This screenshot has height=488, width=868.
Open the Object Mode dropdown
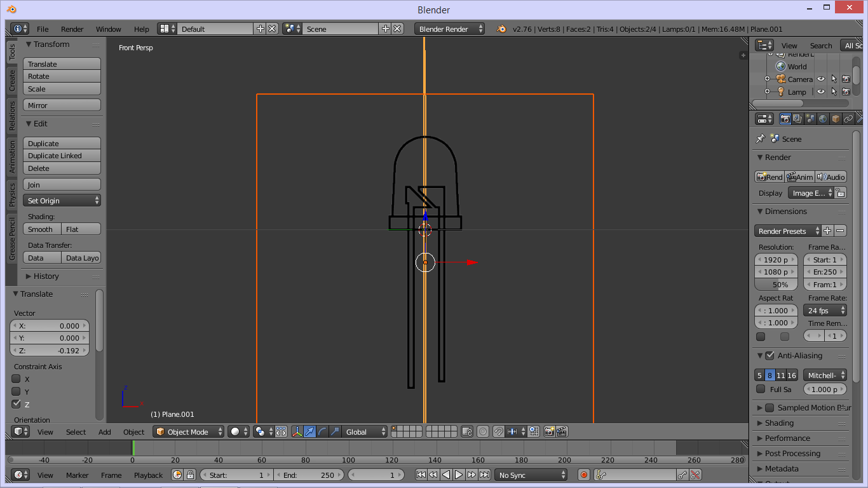[x=189, y=431]
